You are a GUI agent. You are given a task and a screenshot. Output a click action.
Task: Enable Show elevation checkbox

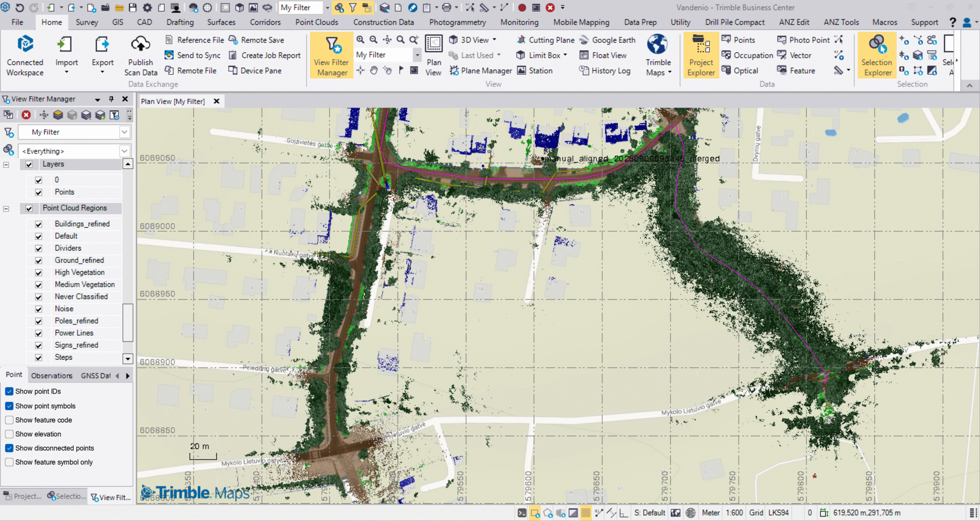click(10, 434)
